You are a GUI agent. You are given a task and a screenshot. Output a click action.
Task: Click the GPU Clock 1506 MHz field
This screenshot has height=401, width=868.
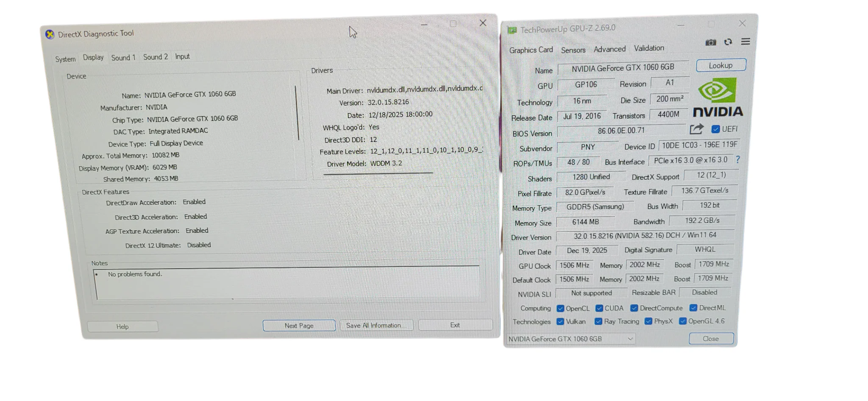click(574, 265)
